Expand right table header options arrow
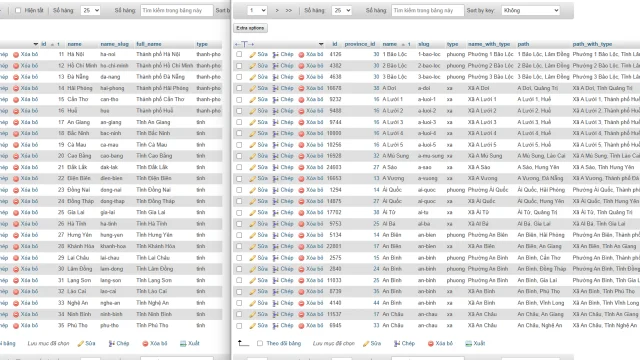Screen dimensions: 640x360 click(321, 44)
